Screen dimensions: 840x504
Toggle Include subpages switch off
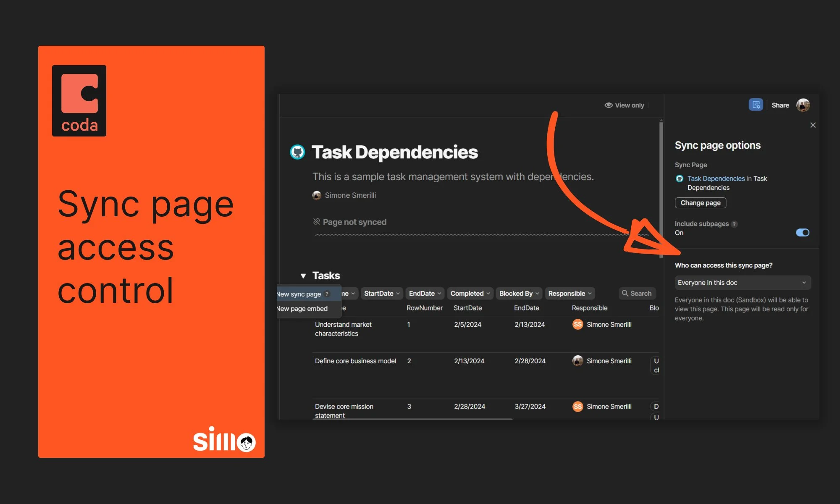coord(802,232)
